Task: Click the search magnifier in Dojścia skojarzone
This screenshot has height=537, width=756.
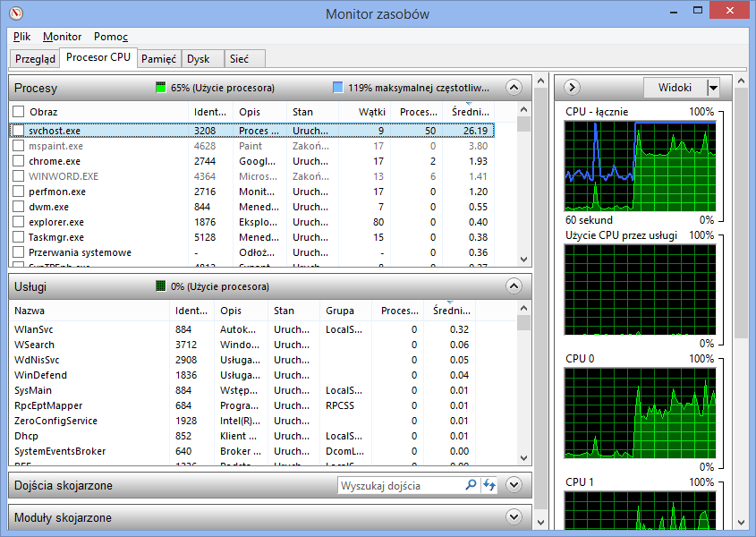Action: coord(471,484)
